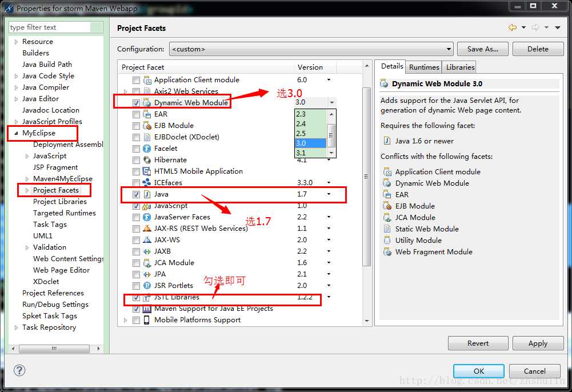The image size is (572, 392).
Task: Click the Save As... button
Action: 483,49
